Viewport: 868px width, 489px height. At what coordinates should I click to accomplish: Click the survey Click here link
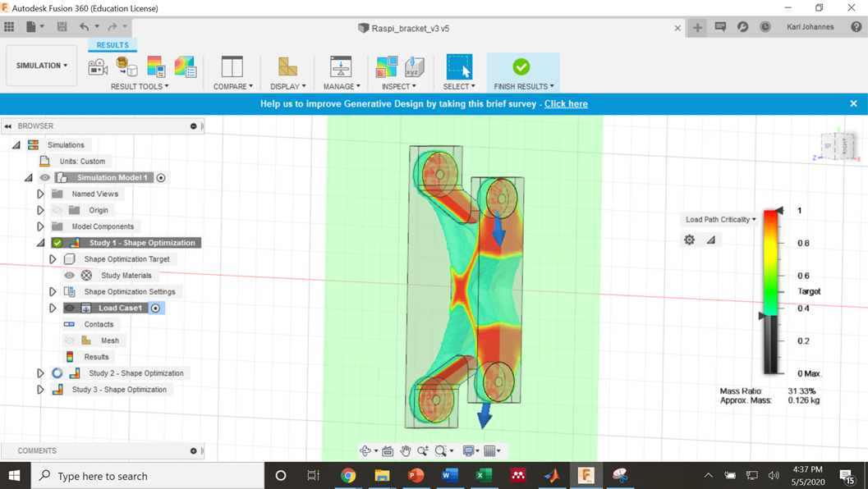tap(566, 103)
